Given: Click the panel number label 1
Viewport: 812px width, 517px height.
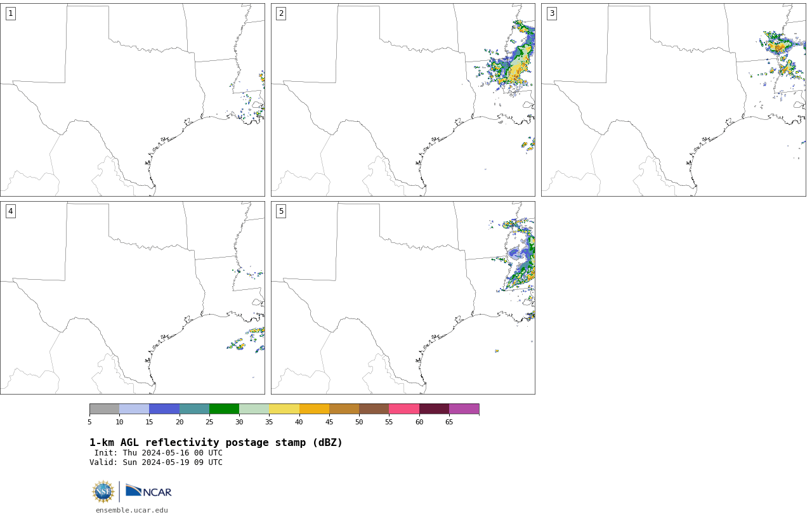Looking at the screenshot, I should point(10,13).
